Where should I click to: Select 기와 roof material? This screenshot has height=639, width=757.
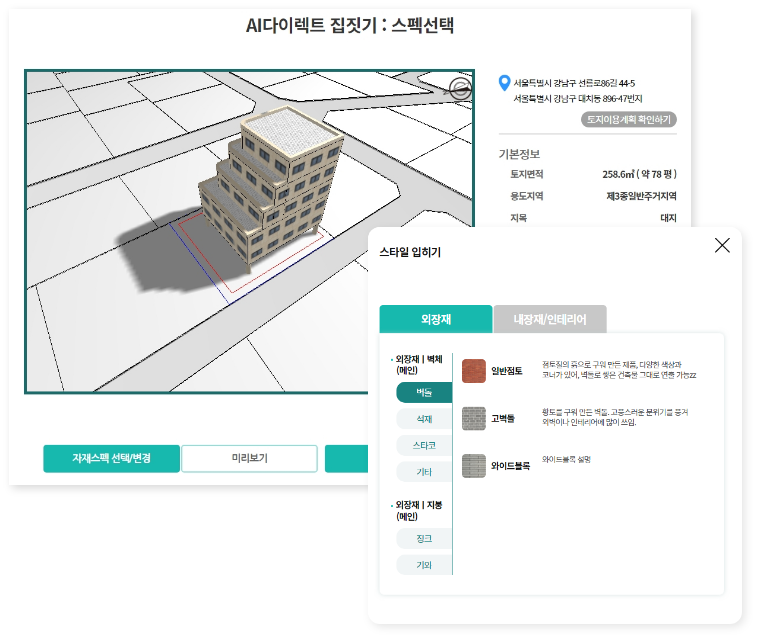pyautogui.click(x=424, y=564)
